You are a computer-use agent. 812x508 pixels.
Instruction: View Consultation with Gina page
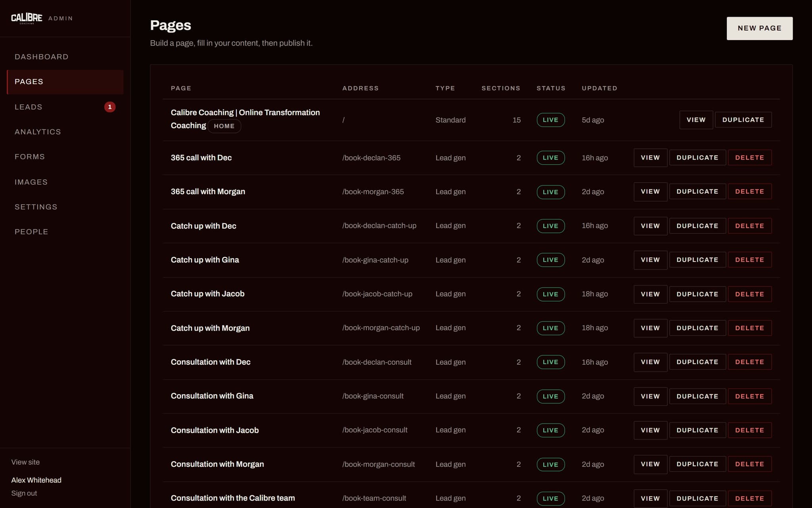click(650, 396)
